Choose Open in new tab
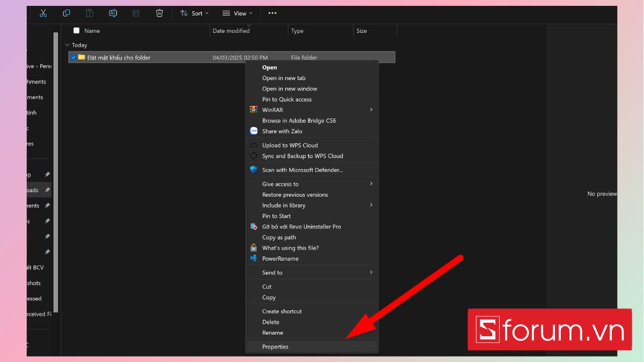Screen dimensions: 644x362 pos(312,78)
